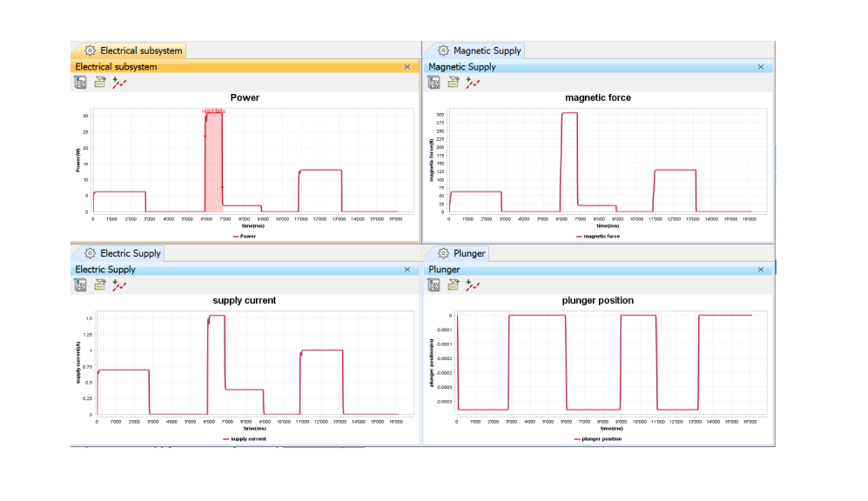Image resolution: width=868 pixels, height=501 pixels.
Task: Click the yellow icon in the Electric Supply toolbar
Action: pos(100,285)
